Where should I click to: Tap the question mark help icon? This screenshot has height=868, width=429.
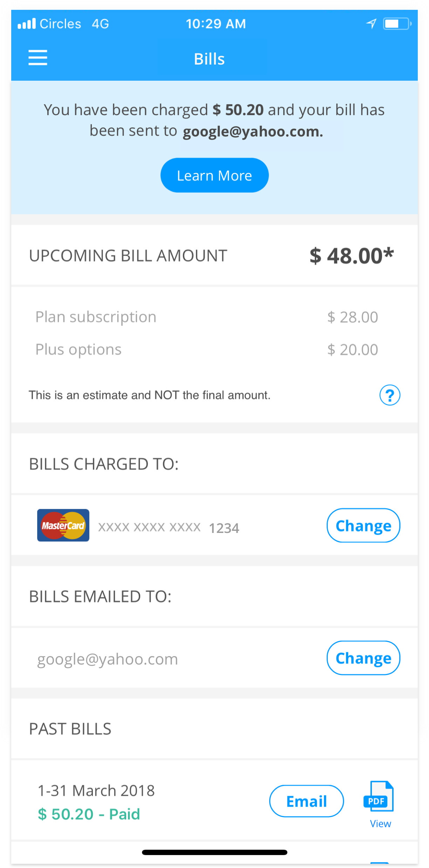pos(389,395)
